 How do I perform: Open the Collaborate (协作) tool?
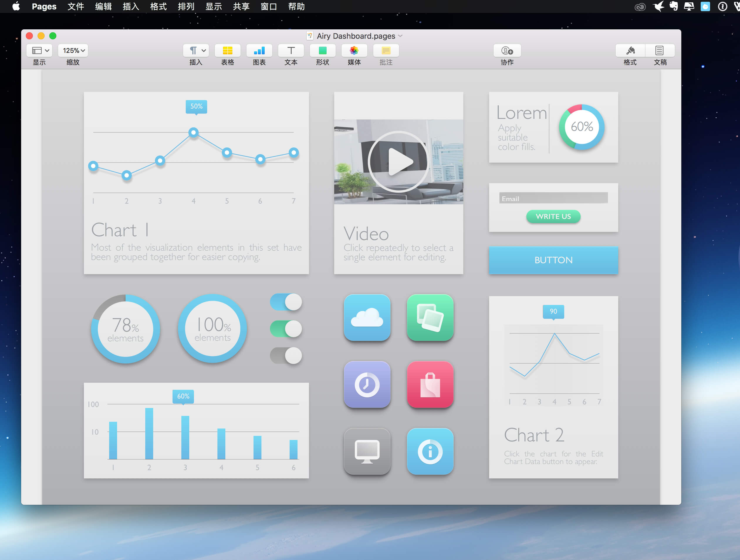pyautogui.click(x=507, y=50)
